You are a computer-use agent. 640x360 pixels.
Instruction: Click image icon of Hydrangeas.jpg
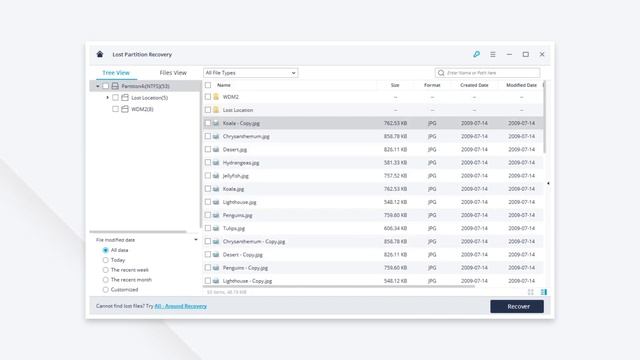216,162
